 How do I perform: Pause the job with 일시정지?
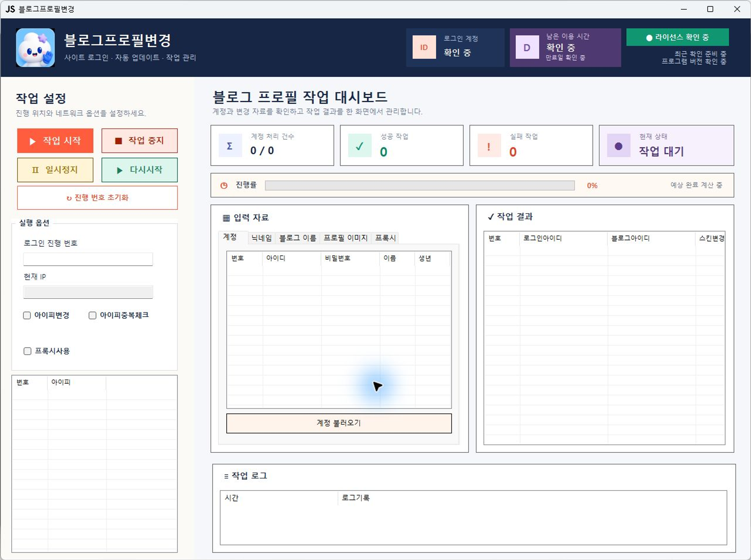[55, 170]
